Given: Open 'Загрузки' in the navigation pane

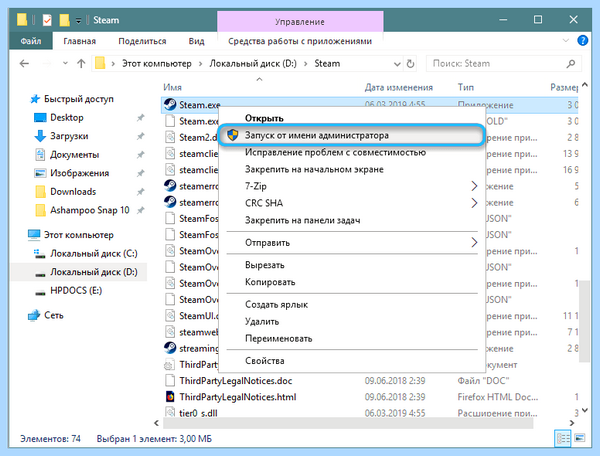Looking at the screenshot, I should coord(69,136).
